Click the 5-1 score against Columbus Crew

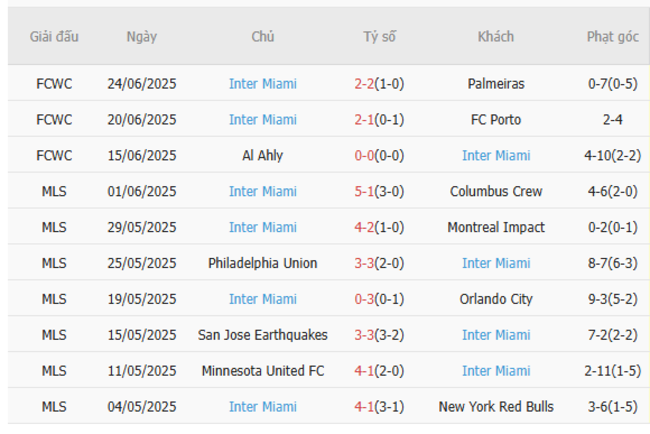364,191
